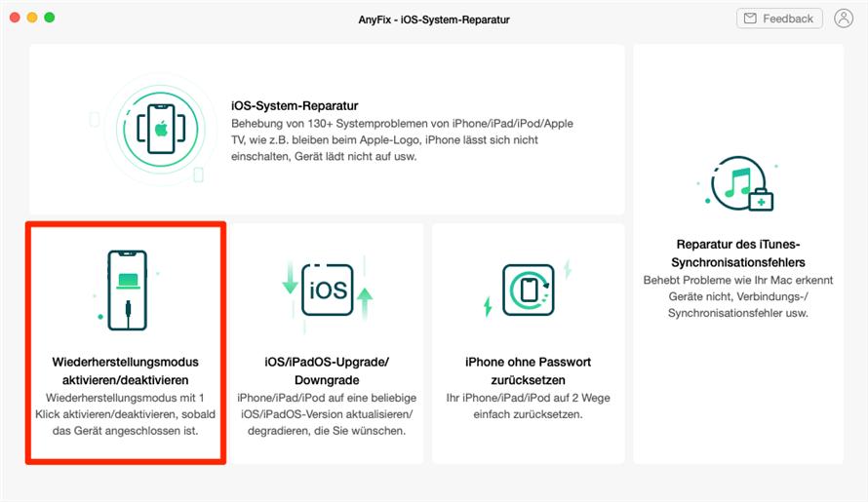Screen dimensions: 868x502
Task: Click the Wiederherstellungsmodus aktivieren/deaktivieren title
Action: [x=125, y=370]
